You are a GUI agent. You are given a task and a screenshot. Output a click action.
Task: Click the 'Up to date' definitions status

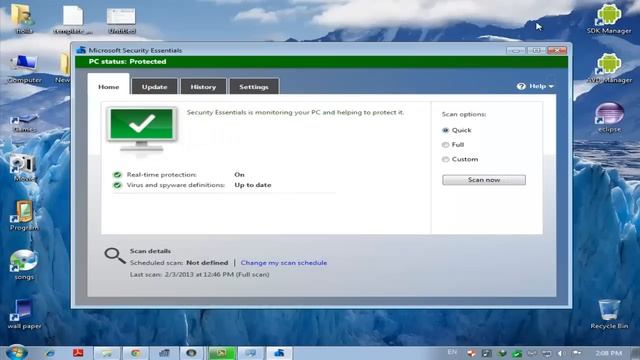[x=253, y=185]
